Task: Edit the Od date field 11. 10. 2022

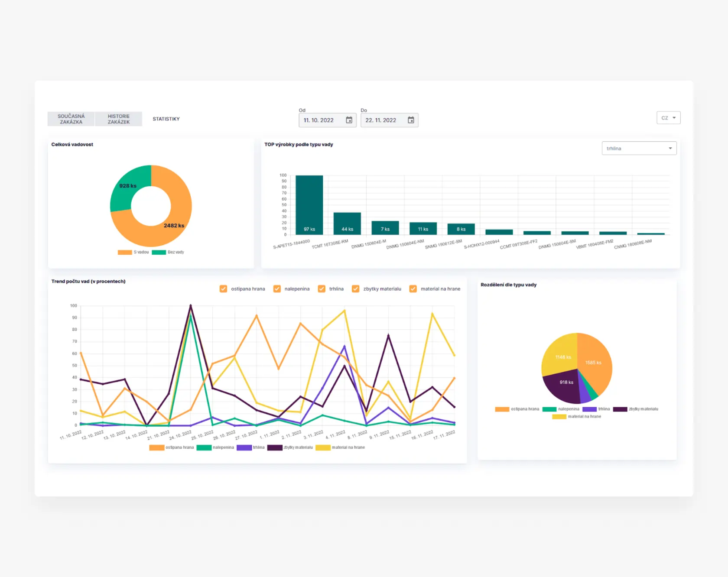Action: pos(328,120)
